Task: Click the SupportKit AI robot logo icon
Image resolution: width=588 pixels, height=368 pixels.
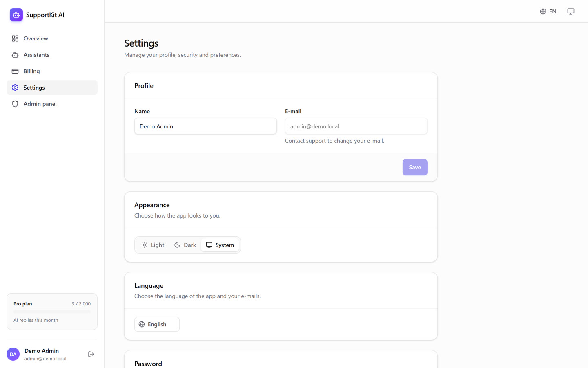Action: [16, 15]
